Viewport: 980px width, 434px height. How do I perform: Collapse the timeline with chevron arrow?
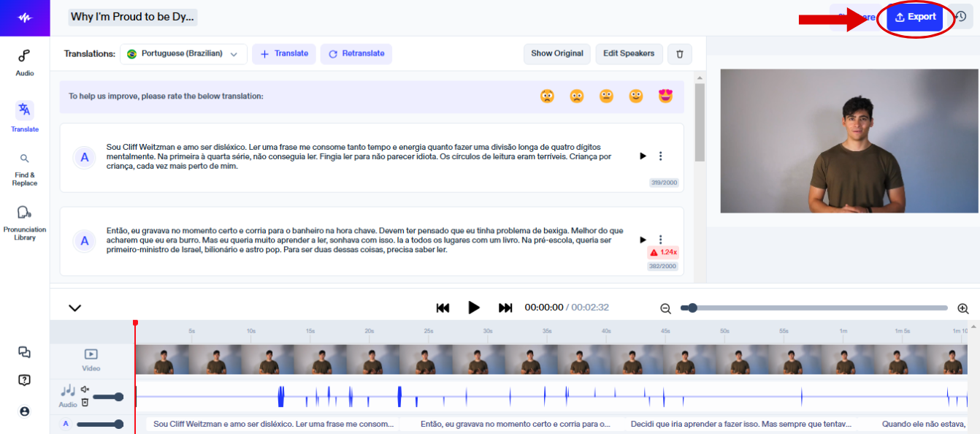[x=74, y=308]
